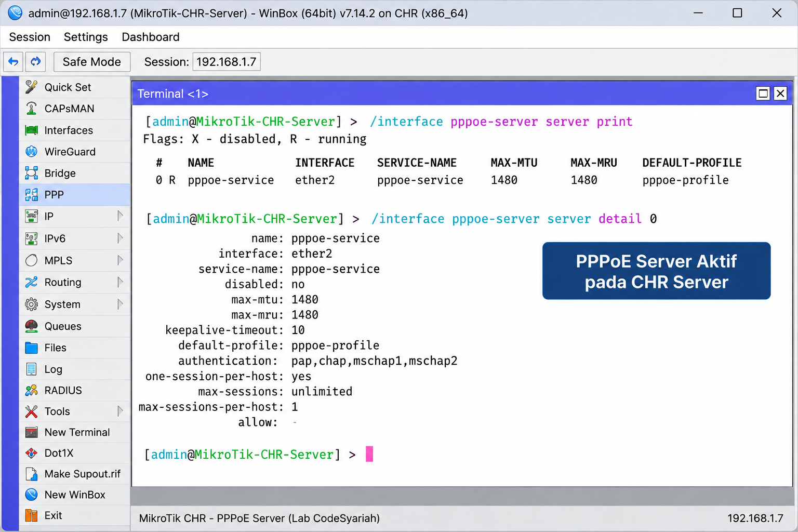Image resolution: width=798 pixels, height=532 pixels.
Task: Click the Dot1X sidebar icon
Action: [31, 453]
